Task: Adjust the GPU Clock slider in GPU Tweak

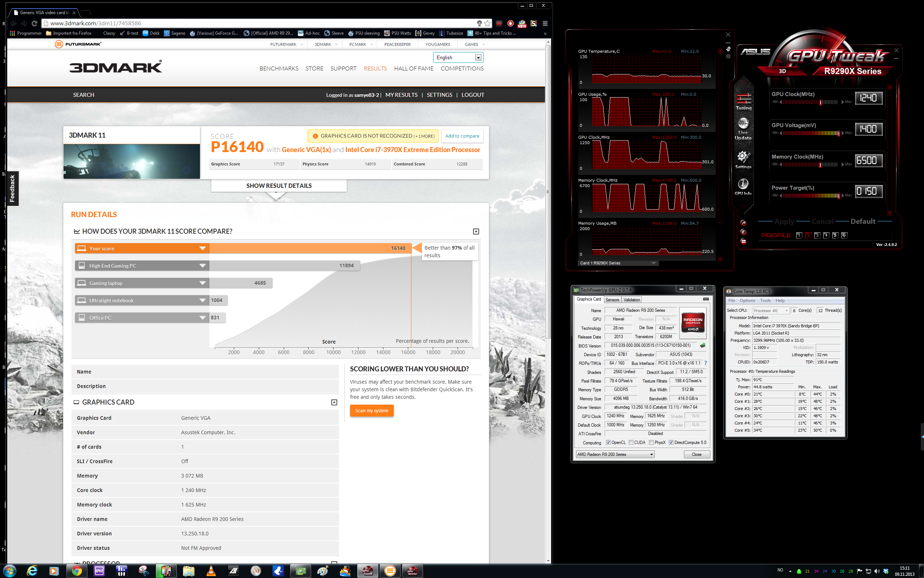Action: pyautogui.click(x=810, y=102)
